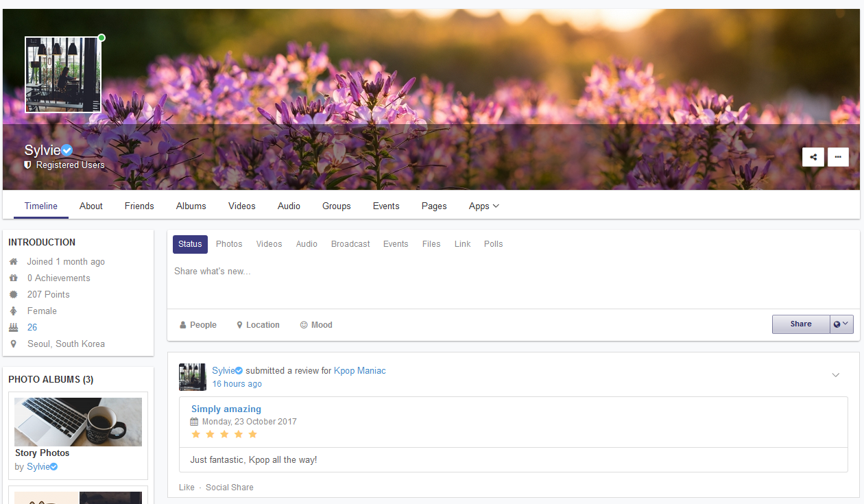Open the Audio tab in the profile menu

tap(289, 206)
